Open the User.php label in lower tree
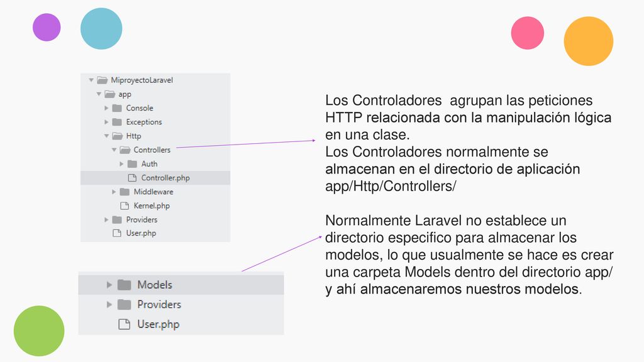The height and width of the screenshot is (362, 644). (158, 324)
